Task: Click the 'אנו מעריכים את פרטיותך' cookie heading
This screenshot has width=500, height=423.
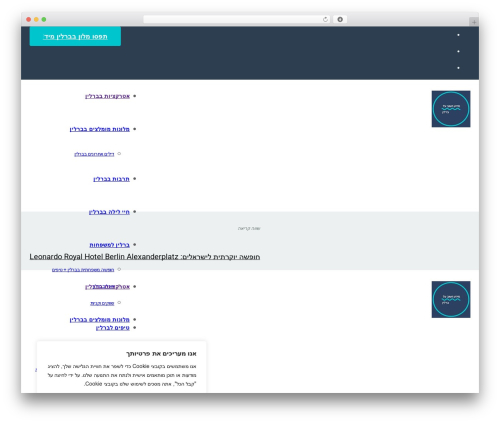Action: (x=161, y=353)
